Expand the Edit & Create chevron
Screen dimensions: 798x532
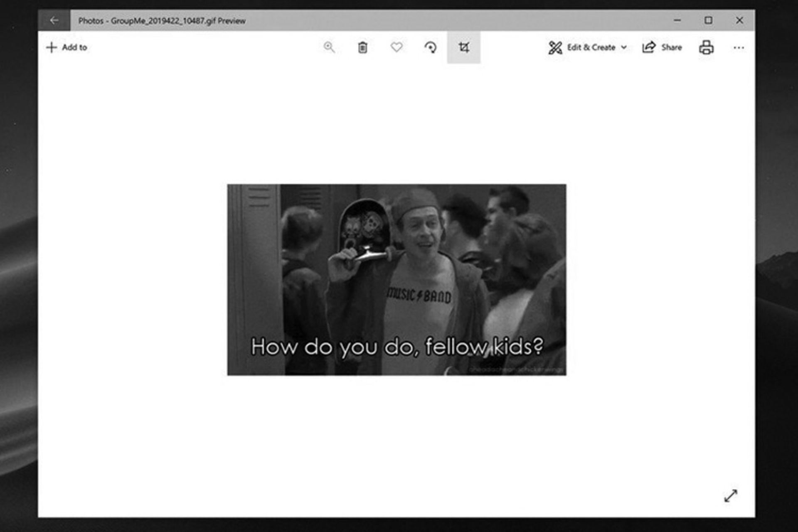(x=624, y=47)
